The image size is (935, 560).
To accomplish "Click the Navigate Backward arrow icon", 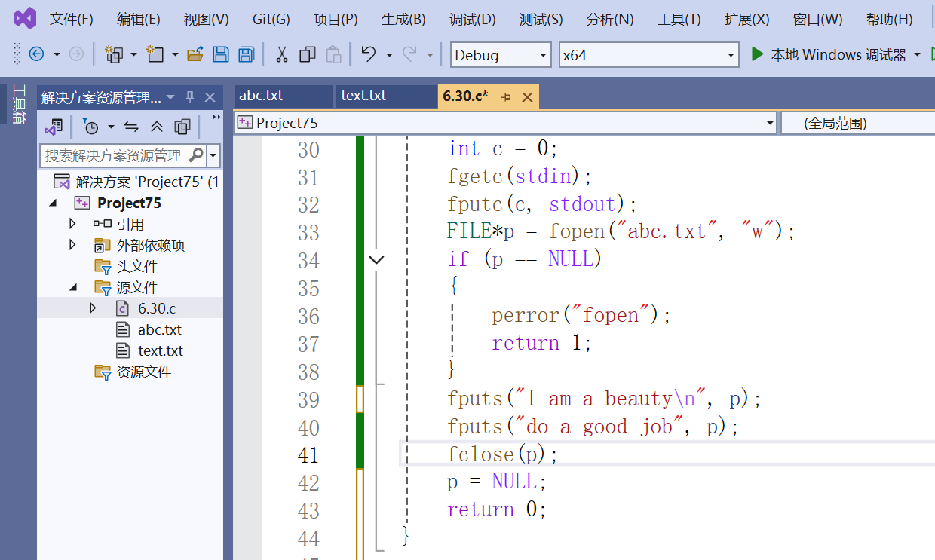I will point(36,54).
